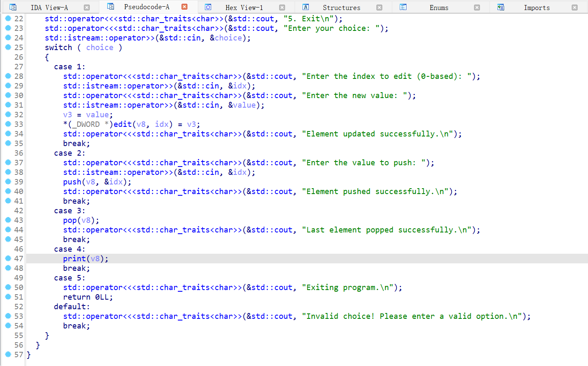Click the IDA View-A tab icon
Screen dimensions: 588x366
[13, 7]
